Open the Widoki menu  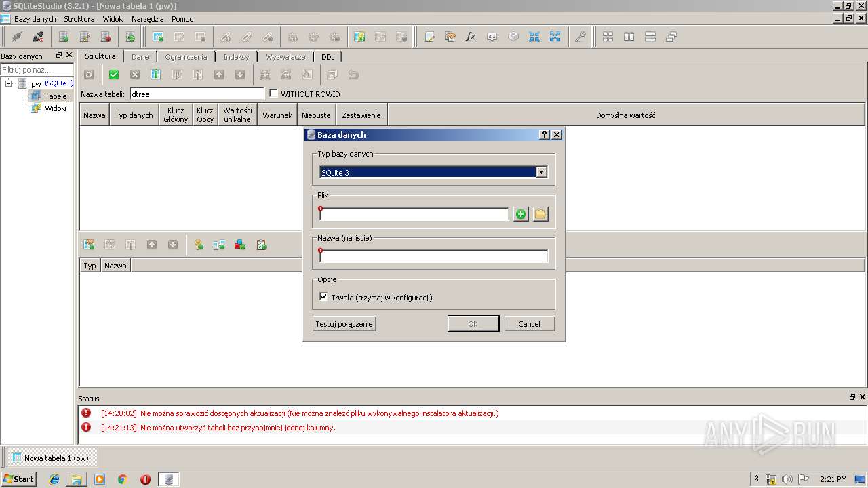tap(113, 19)
